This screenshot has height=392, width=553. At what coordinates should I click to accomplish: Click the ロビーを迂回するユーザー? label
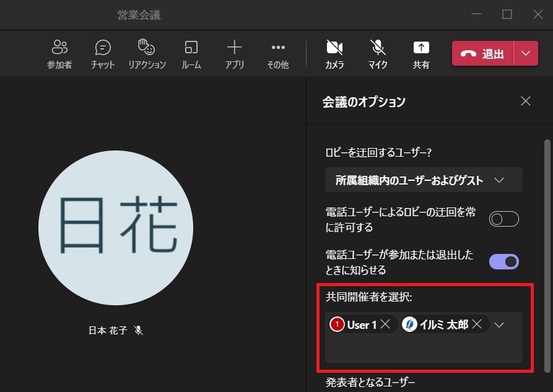[x=378, y=152]
